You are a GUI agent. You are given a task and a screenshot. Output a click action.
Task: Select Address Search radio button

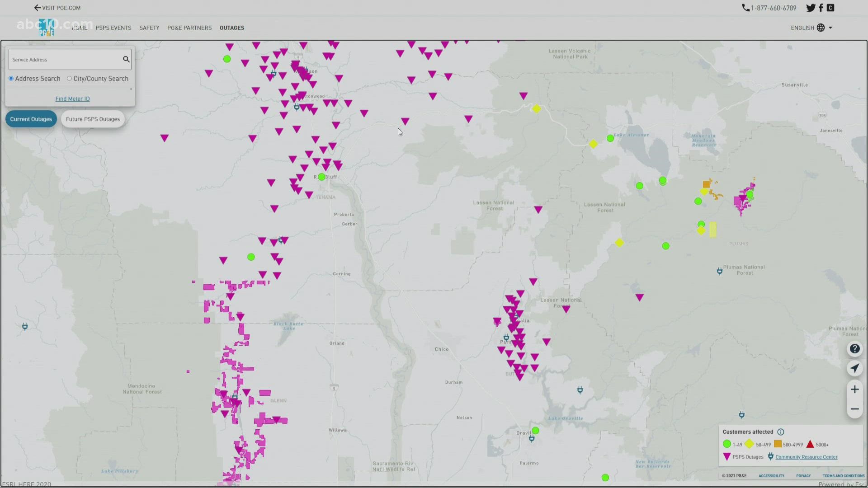pyautogui.click(x=11, y=78)
